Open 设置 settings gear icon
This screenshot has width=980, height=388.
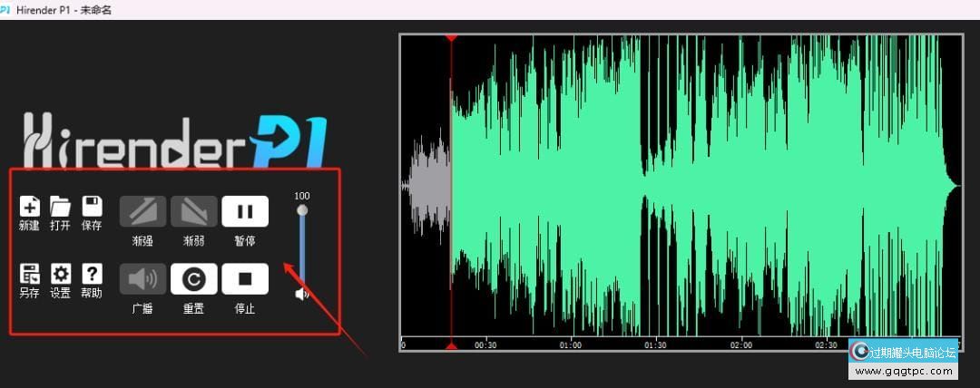pos(61,274)
